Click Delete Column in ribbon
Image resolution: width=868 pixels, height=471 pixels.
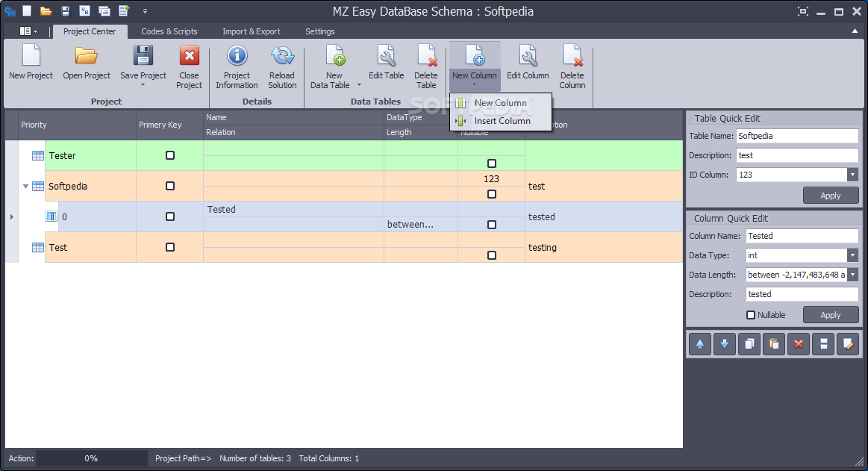point(572,67)
